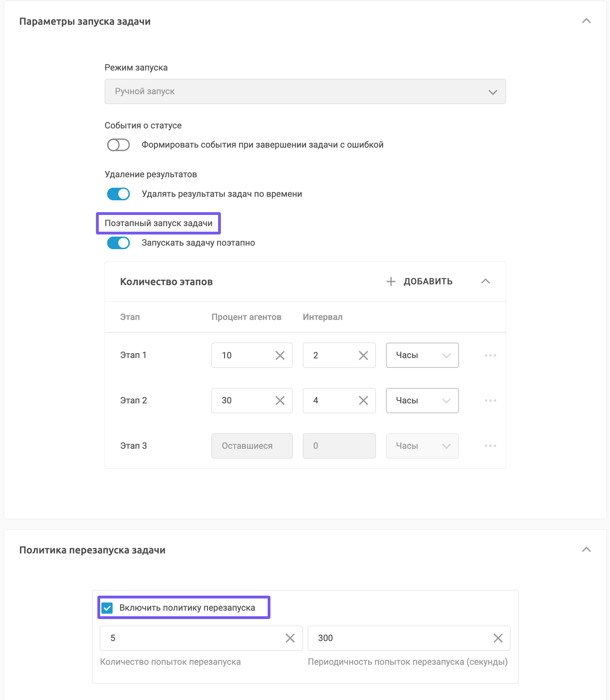Collapse the Политика перезапуска задачи section
This screenshot has width=610, height=700.
point(586,550)
